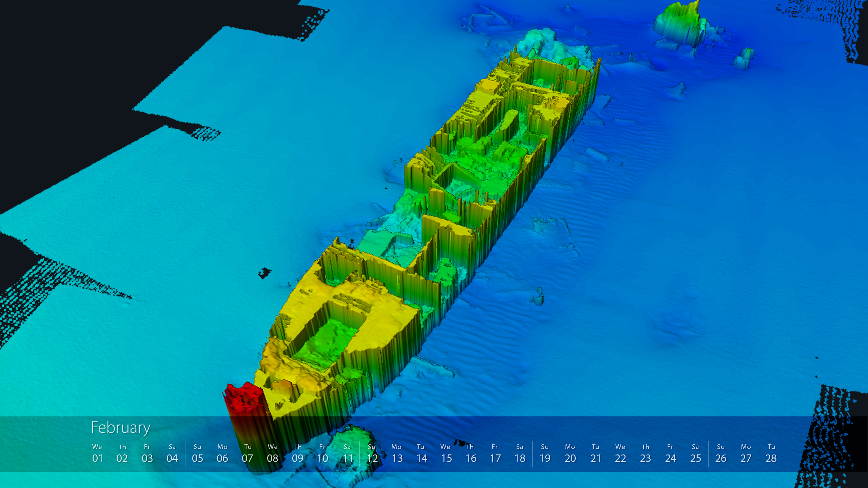This screenshot has height=488, width=868.
Task: Select Saturday 11 in the calendar
Action: pos(348,453)
